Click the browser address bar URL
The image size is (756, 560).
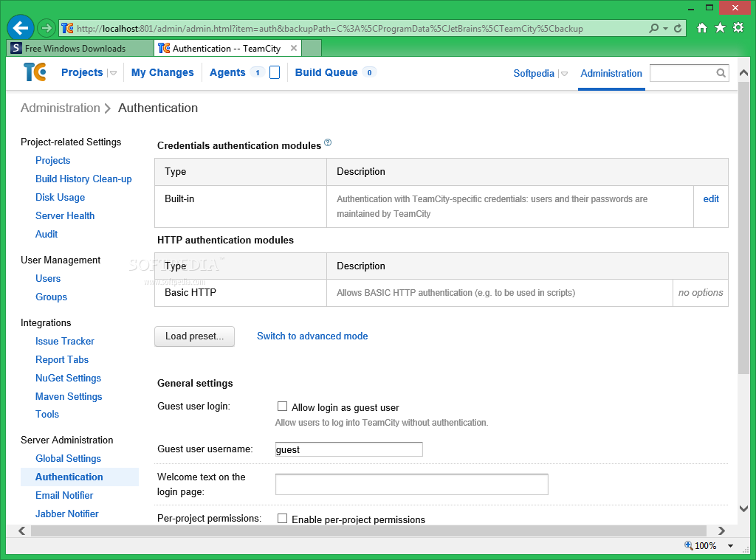click(x=330, y=29)
